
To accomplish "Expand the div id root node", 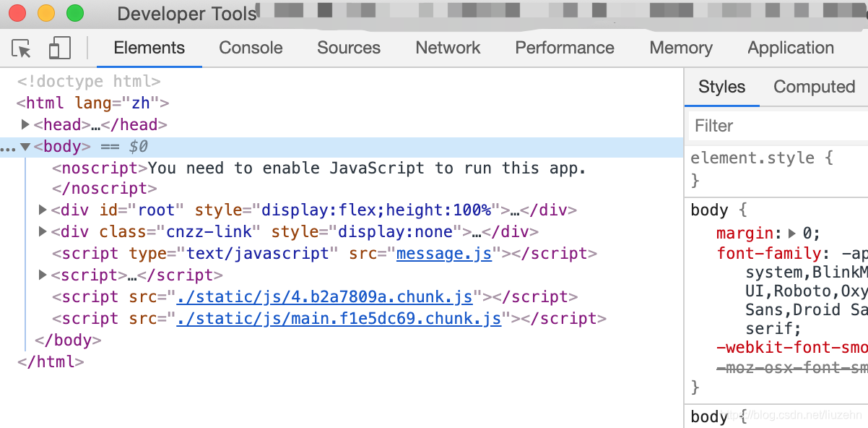I will [x=43, y=210].
